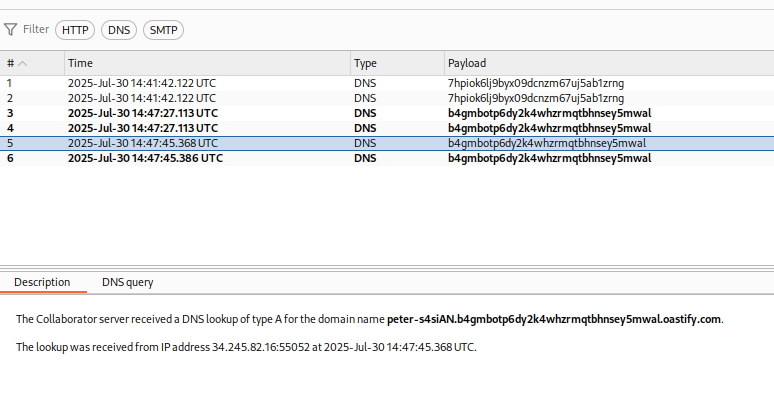Switch to the Description tab
This screenshot has height=417, width=774.
tap(42, 282)
